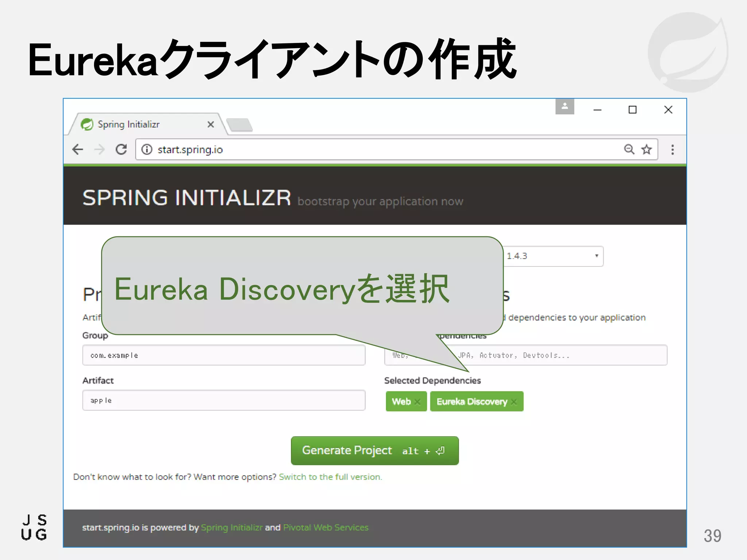Click the Generate Project button
The image size is (747, 560).
[x=375, y=451]
